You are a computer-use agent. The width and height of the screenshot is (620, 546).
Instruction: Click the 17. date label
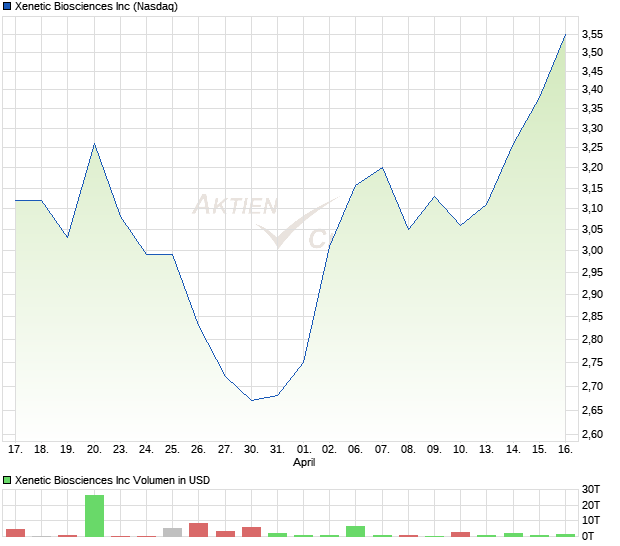[15, 450]
